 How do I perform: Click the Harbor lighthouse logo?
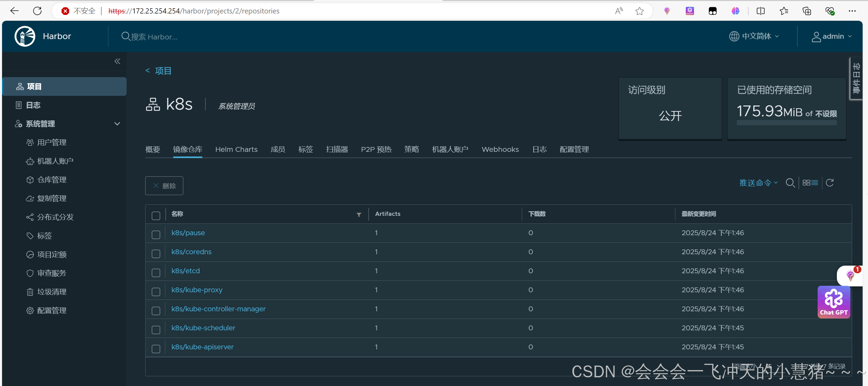click(25, 36)
